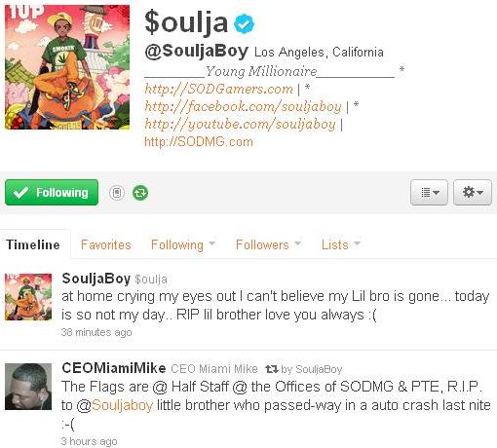Expand the Lists tab dropdown arrow

[357, 243]
